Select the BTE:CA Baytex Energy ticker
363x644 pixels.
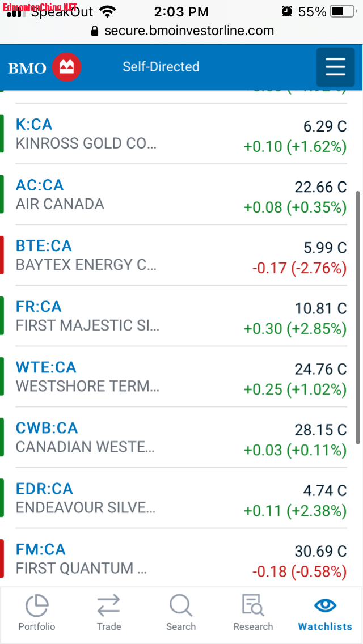click(44, 246)
